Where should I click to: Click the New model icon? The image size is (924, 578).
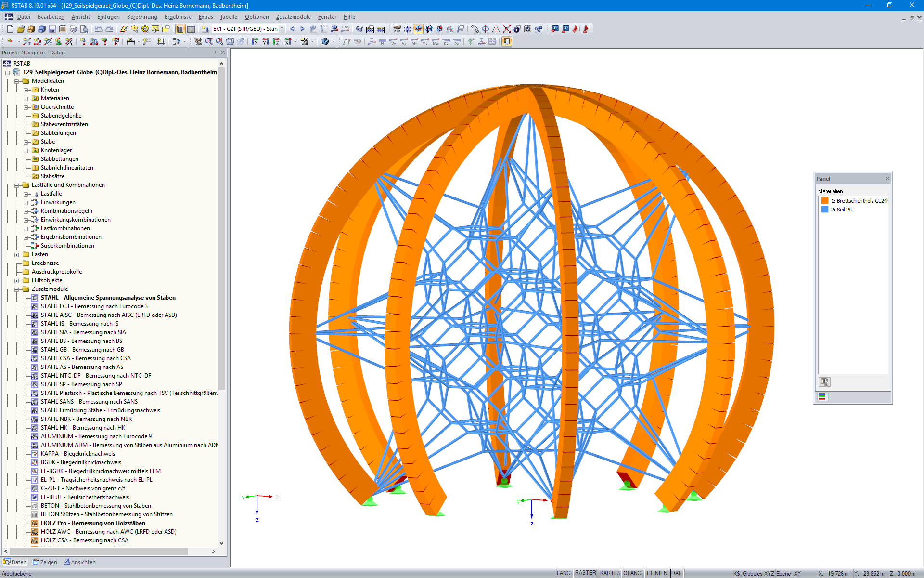(10, 29)
